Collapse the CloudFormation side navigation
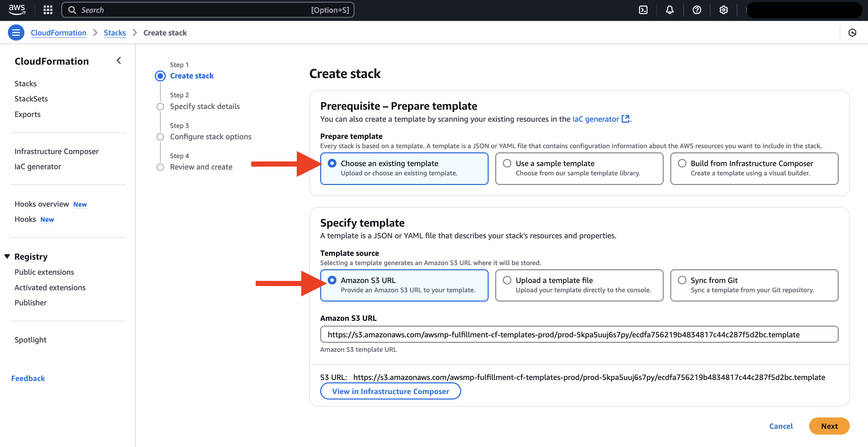Image resolution: width=868 pixels, height=447 pixels. (x=119, y=61)
